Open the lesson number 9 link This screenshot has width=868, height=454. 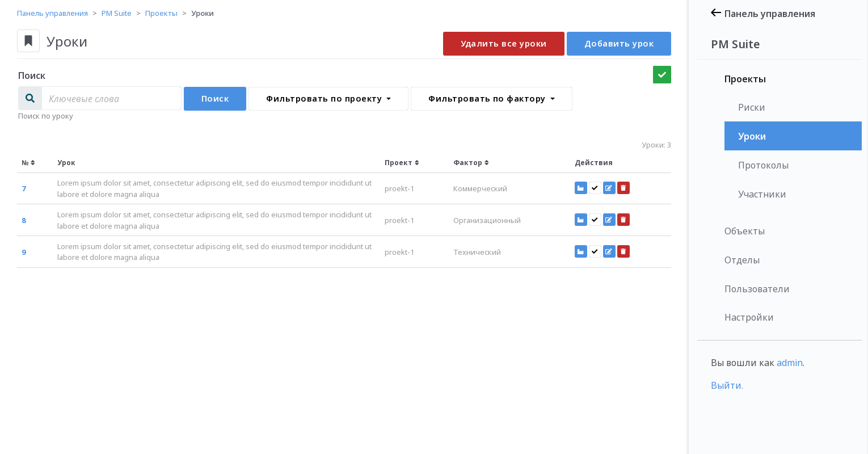click(x=24, y=252)
